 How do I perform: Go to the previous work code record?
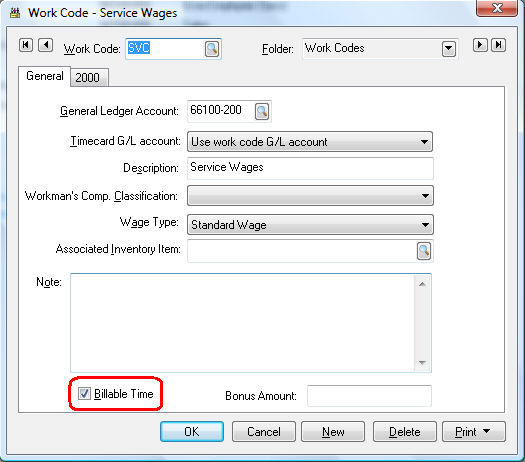(46, 45)
